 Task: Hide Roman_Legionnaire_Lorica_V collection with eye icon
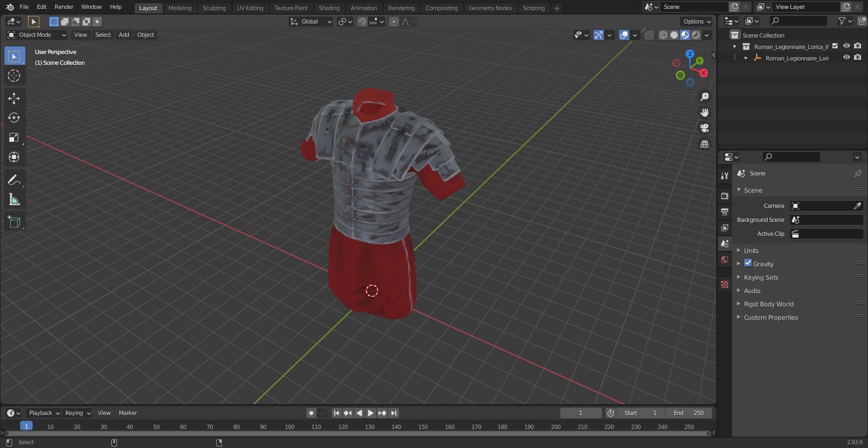click(846, 46)
